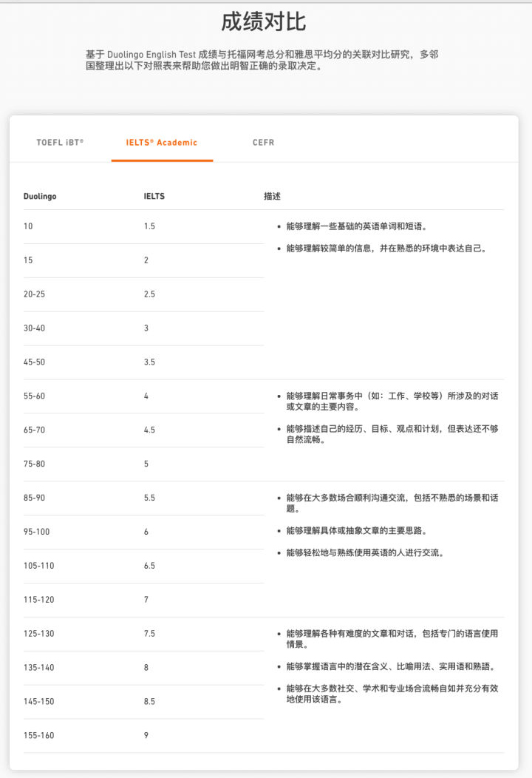This screenshot has height=778, width=532.
Task: Click the 描述 column header
Action: point(272,196)
